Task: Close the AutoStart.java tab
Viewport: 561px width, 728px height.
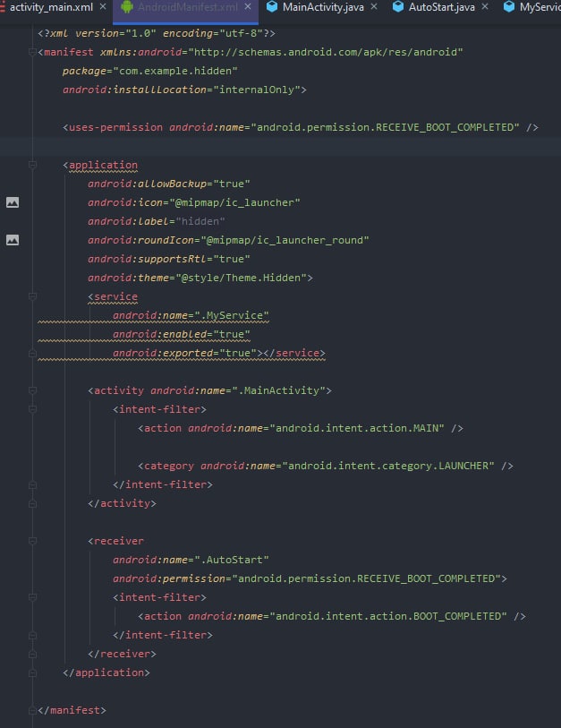Action: (485, 7)
